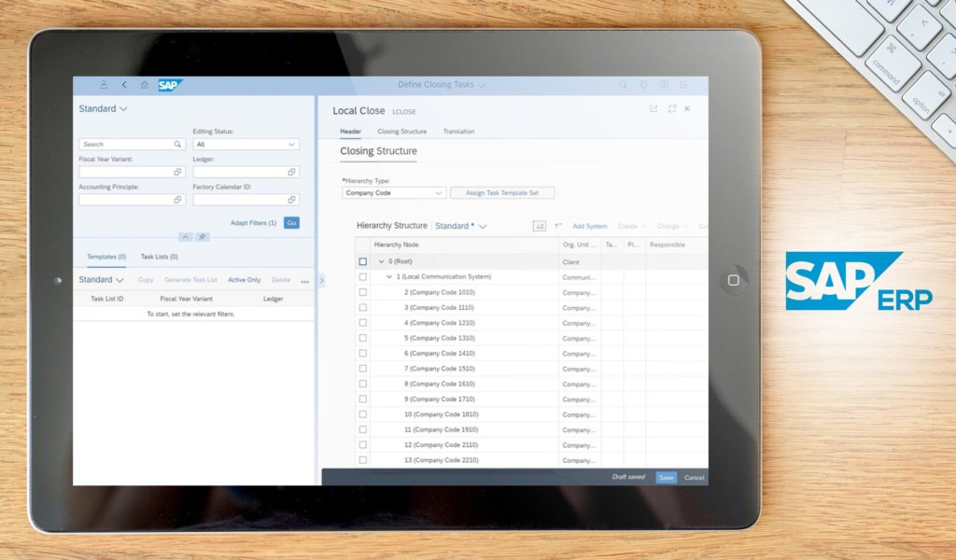The width and height of the screenshot is (956, 560).
Task: Check the select-all checkbox in the hierarchy header
Action: coord(362,244)
